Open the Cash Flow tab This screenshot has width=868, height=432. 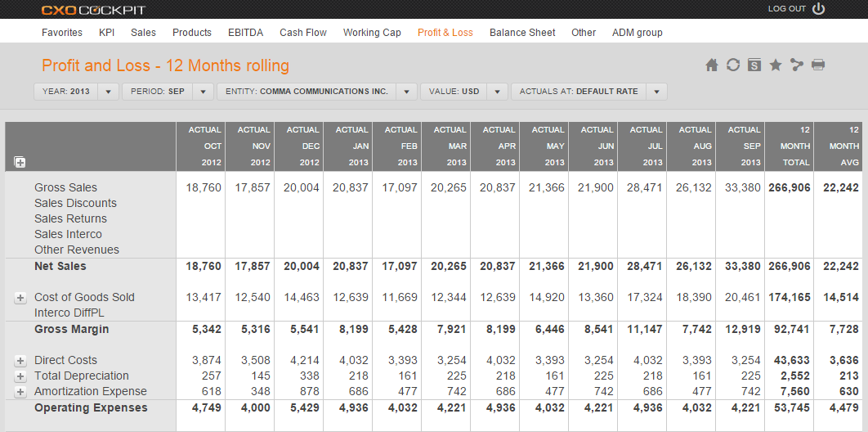[x=302, y=33]
